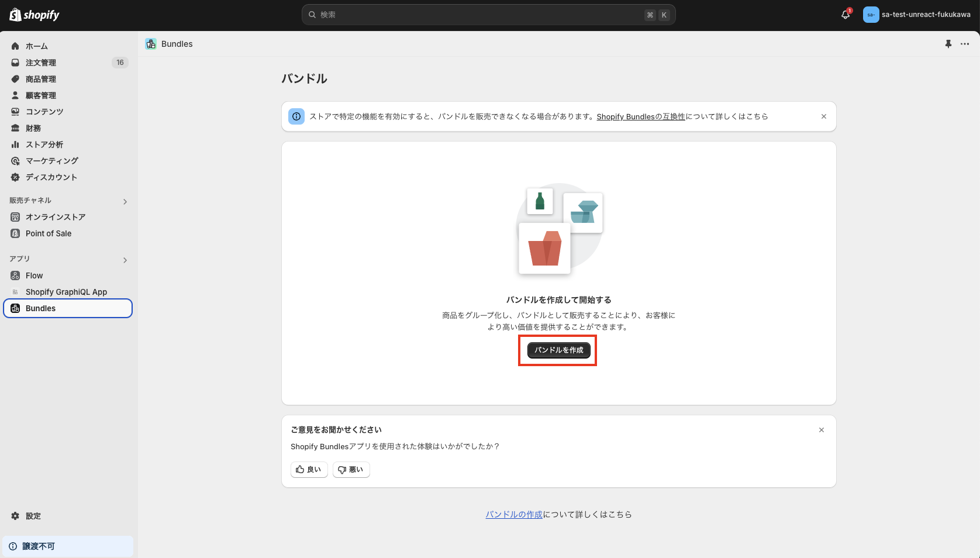The height and width of the screenshot is (558, 980).
Task: Open the more actions menu
Action: (x=965, y=43)
